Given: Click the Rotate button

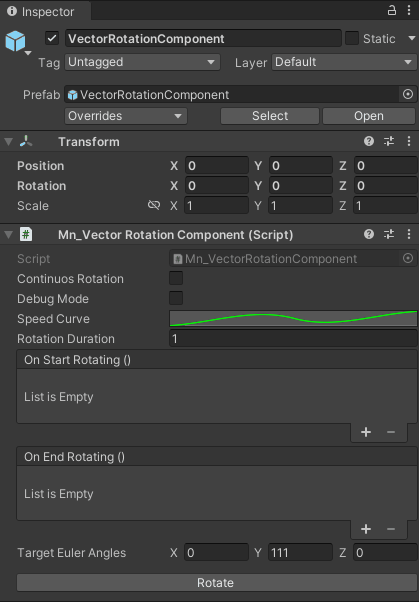Looking at the screenshot, I should (215, 582).
